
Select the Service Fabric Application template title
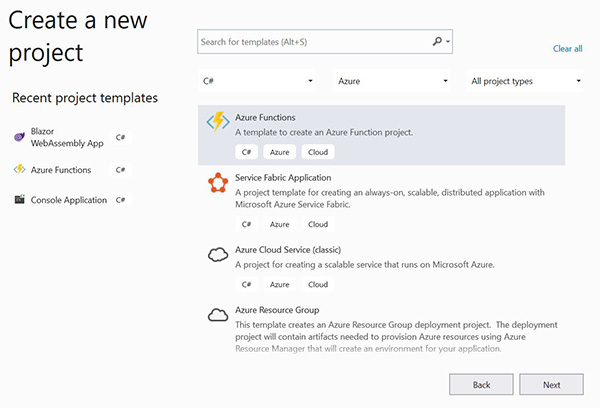click(x=283, y=178)
